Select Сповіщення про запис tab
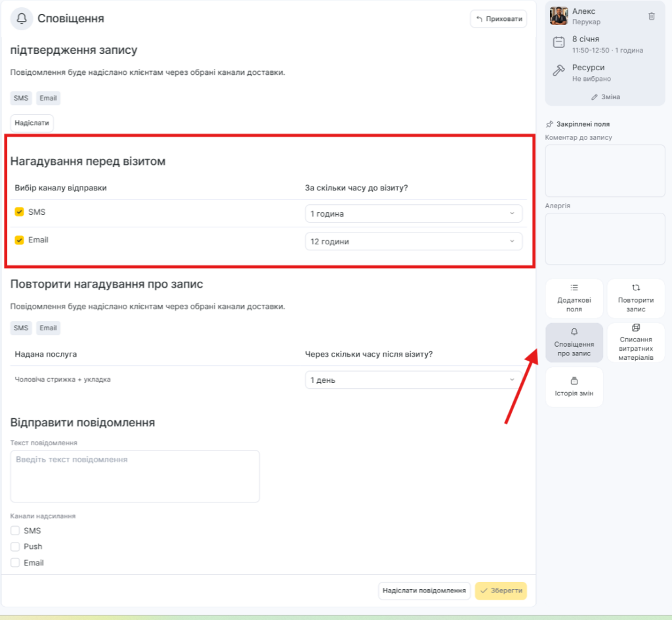 point(574,342)
